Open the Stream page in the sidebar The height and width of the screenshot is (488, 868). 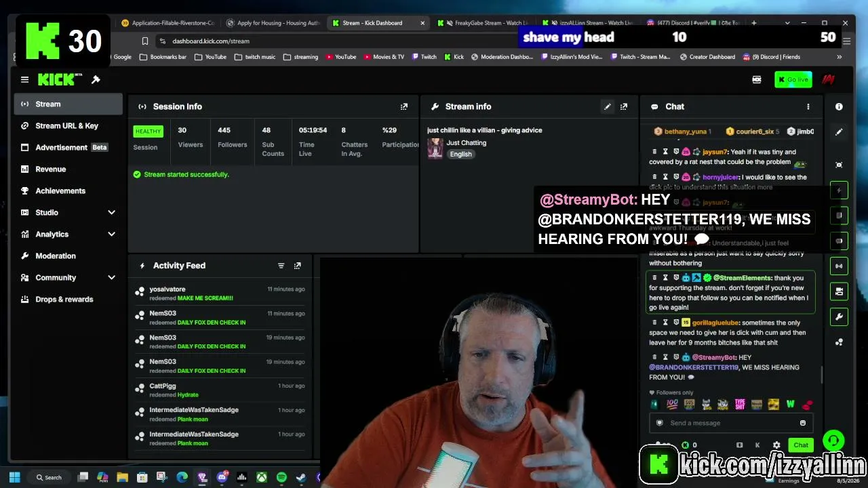68,104
